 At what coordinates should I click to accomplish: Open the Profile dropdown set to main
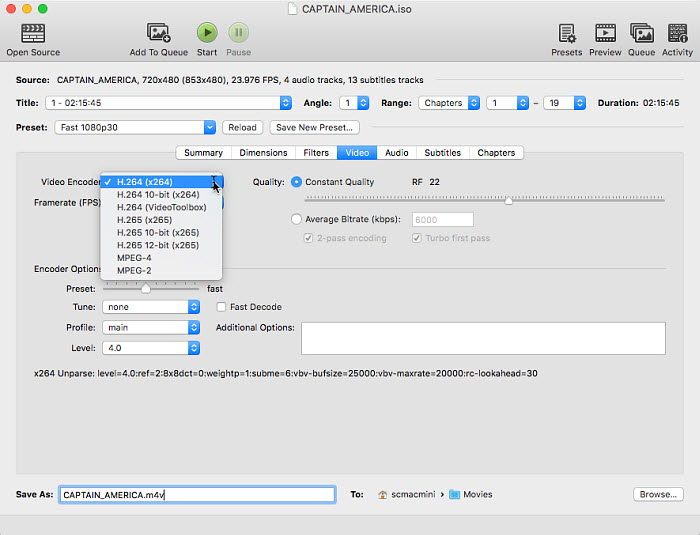click(x=151, y=328)
